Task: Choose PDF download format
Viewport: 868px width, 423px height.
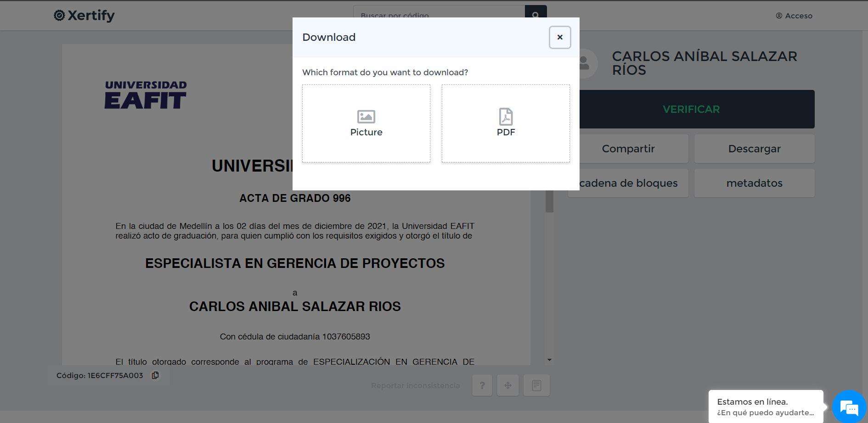Action: point(506,123)
